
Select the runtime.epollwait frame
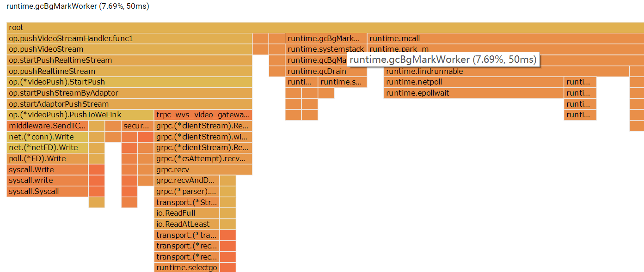click(473, 93)
